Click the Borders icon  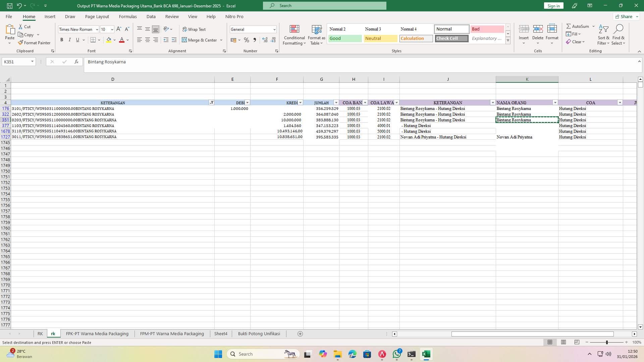[x=93, y=40]
